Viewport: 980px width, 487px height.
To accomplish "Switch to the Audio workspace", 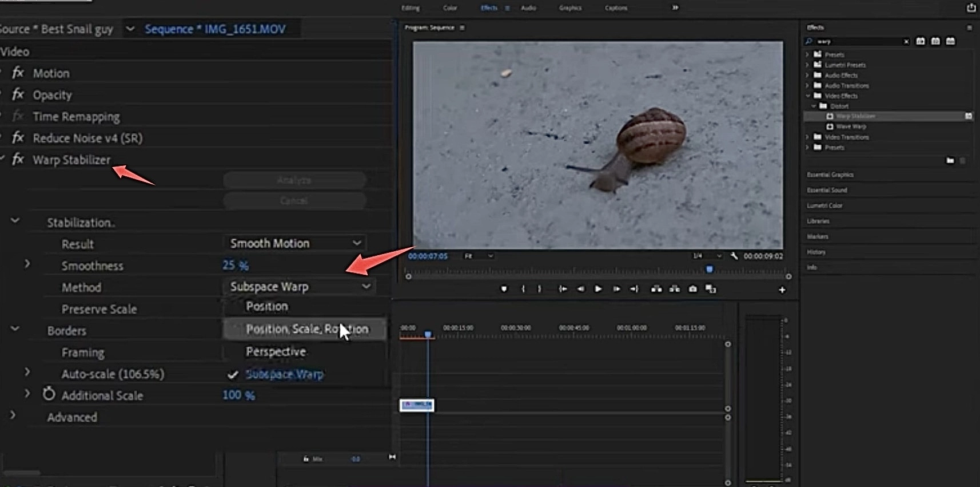I will point(529,8).
